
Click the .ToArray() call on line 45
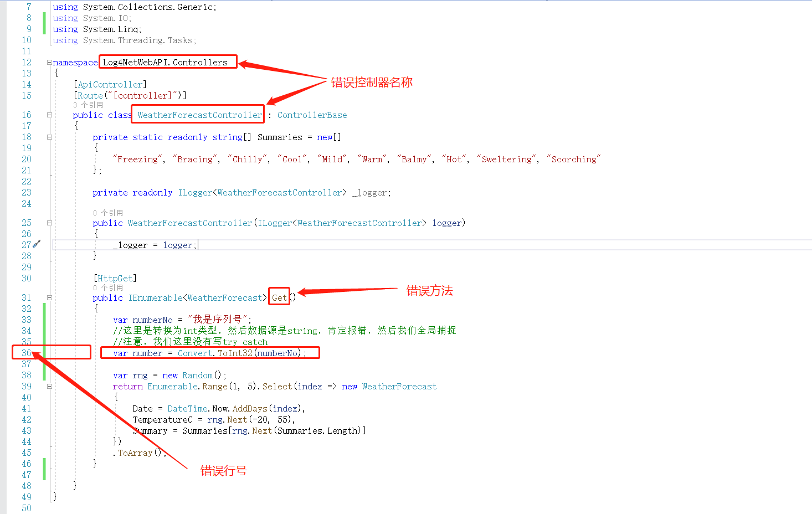click(x=139, y=453)
